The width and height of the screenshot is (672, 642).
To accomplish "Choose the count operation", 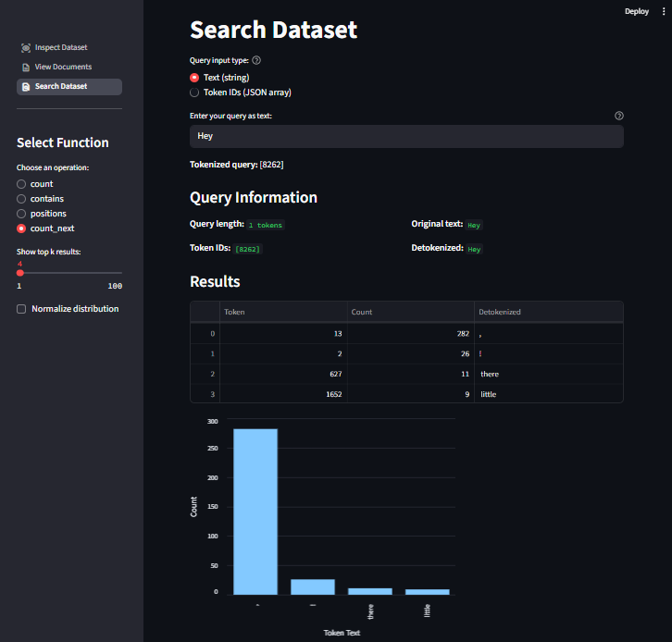I will [21, 184].
